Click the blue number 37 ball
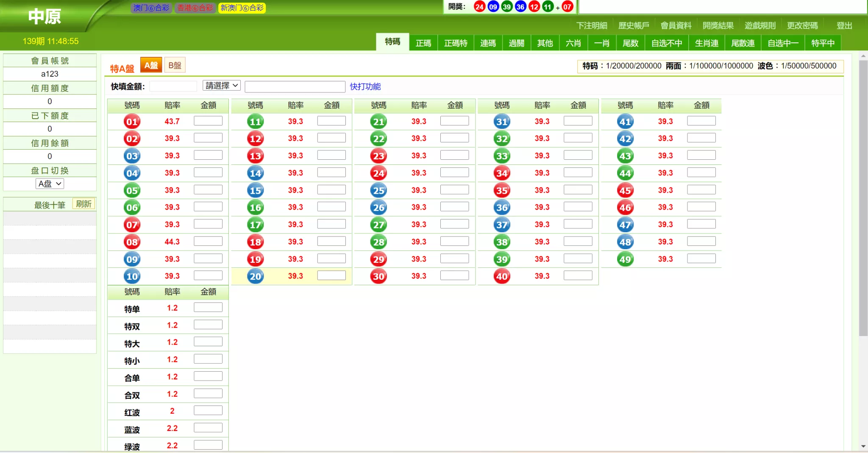This screenshot has height=453, width=868. [502, 225]
